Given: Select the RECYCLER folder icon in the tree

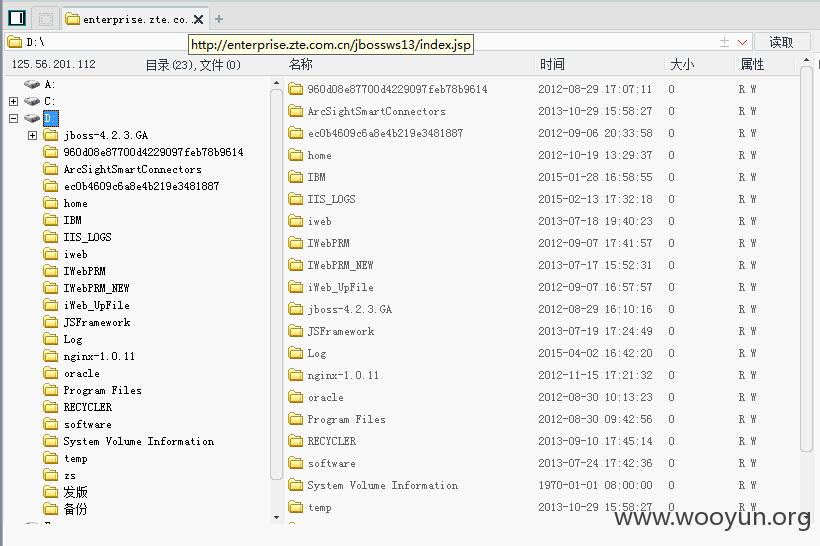Looking at the screenshot, I should click(51, 407).
